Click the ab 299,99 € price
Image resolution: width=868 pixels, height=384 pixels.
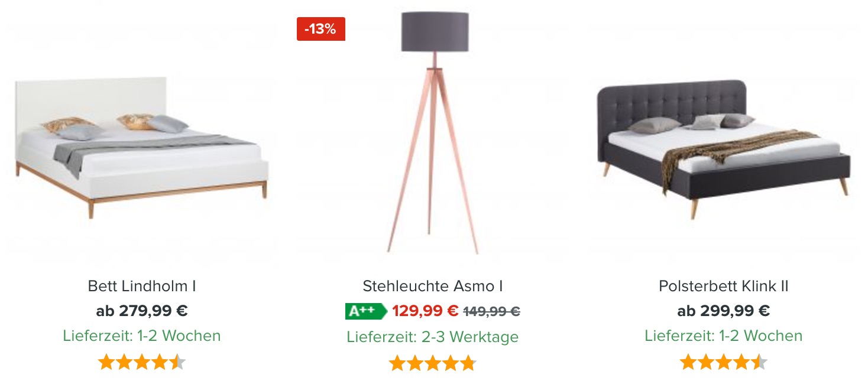coord(724,311)
